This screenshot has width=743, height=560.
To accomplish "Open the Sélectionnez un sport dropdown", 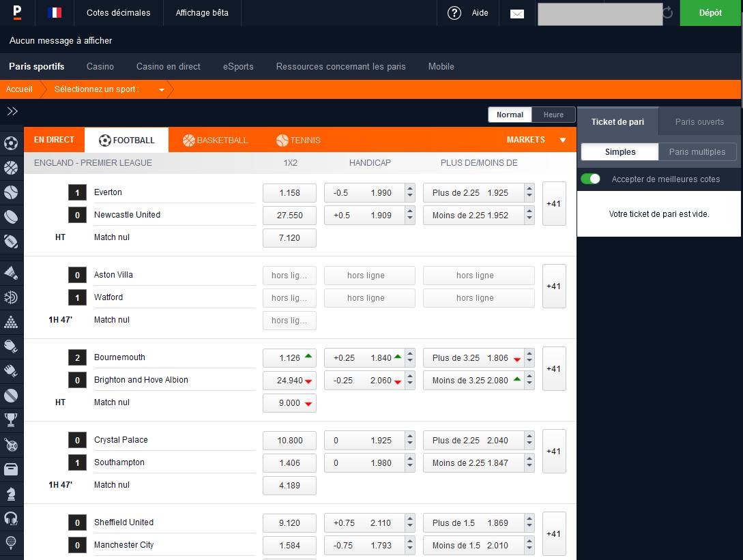I will [109, 89].
